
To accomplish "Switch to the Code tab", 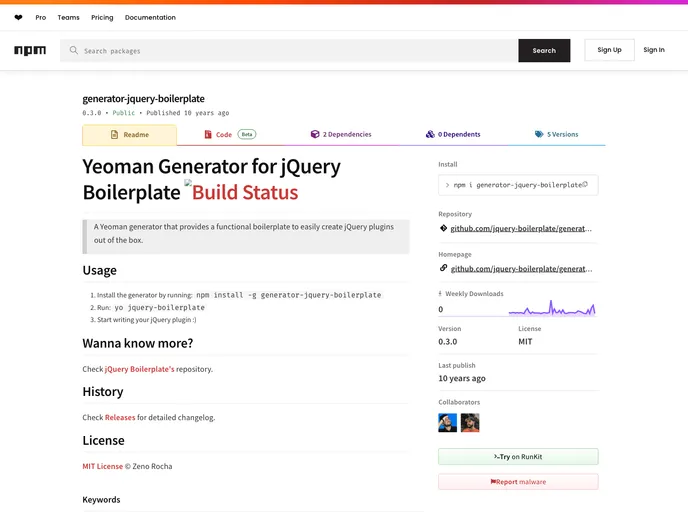I will pyautogui.click(x=230, y=134).
